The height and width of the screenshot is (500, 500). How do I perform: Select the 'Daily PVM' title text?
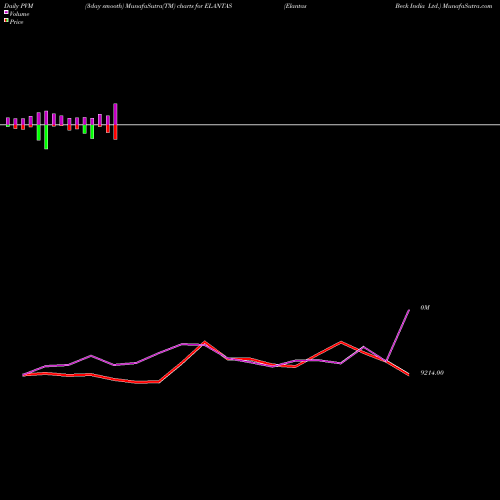coord(19,6)
